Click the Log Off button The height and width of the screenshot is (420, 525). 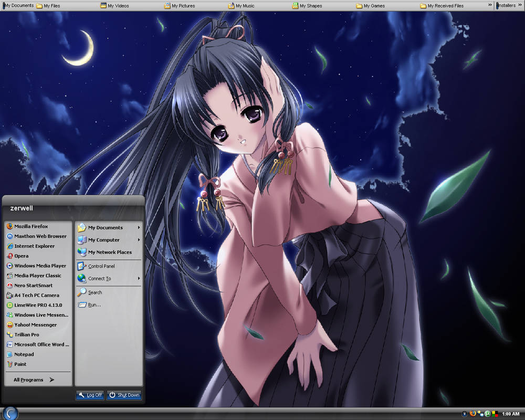tap(90, 395)
